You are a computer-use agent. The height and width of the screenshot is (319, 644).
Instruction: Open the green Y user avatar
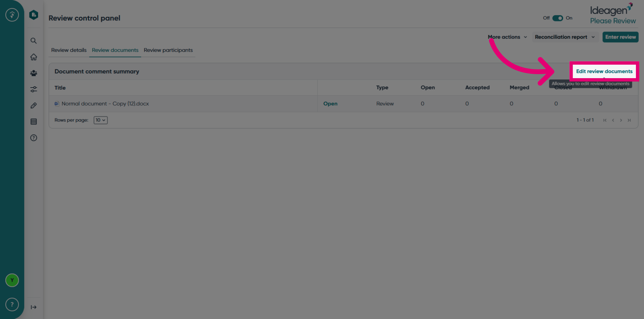[12, 280]
